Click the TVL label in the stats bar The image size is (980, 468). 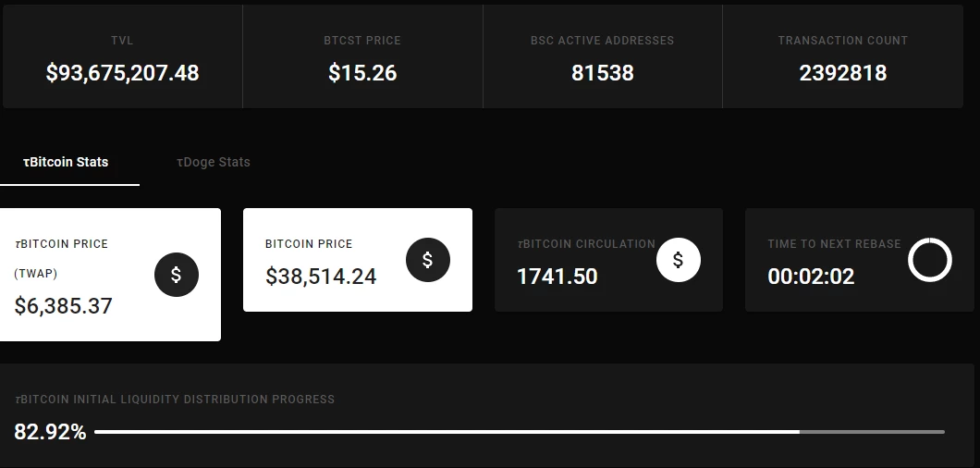tap(122, 40)
